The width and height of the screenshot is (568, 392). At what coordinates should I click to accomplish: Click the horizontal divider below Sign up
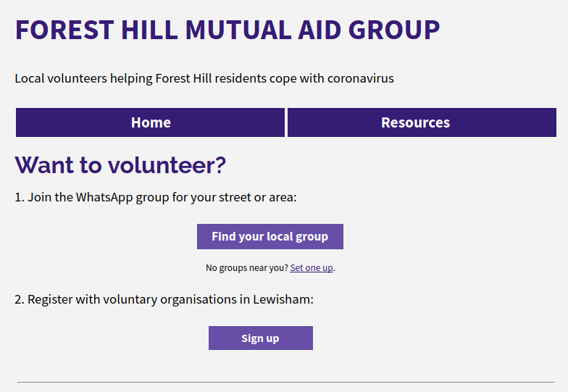point(285,382)
